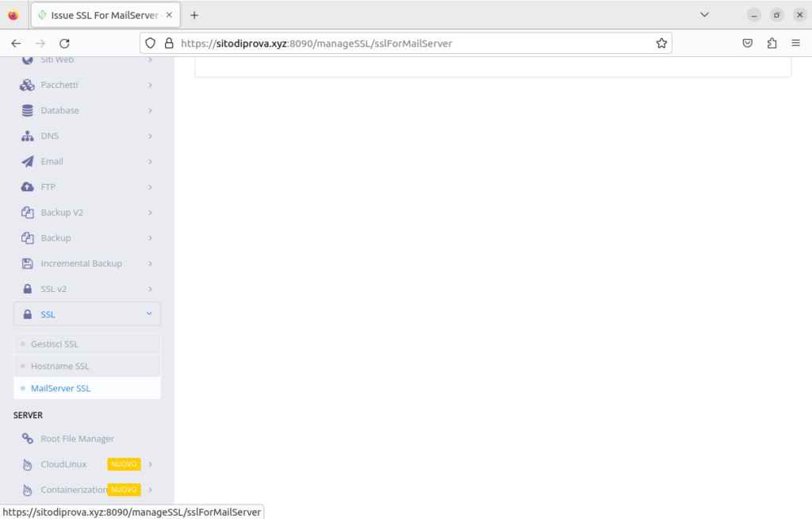Click the Backup copy icon

pyautogui.click(x=28, y=237)
